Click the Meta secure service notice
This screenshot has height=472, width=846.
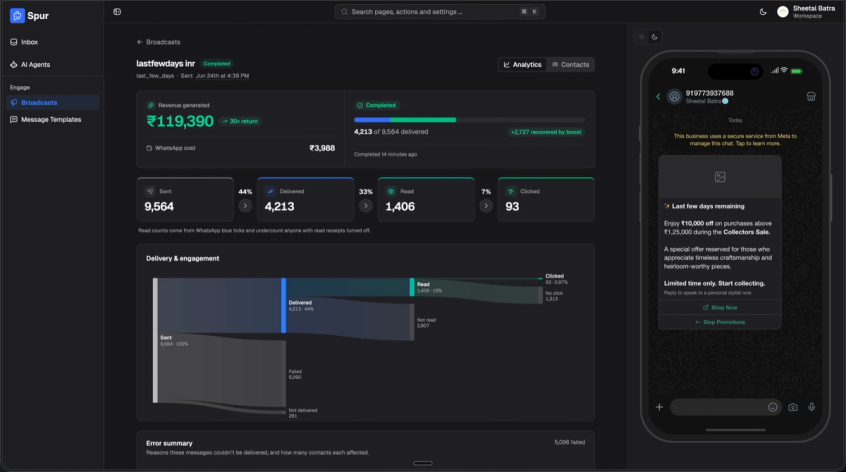pyautogui.click(x=735, y=140)
